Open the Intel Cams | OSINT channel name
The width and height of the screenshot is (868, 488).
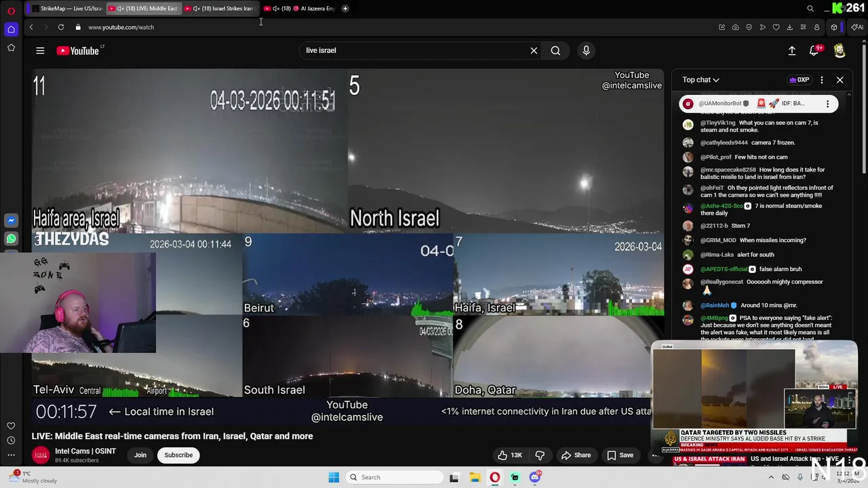tap(85, 451)
